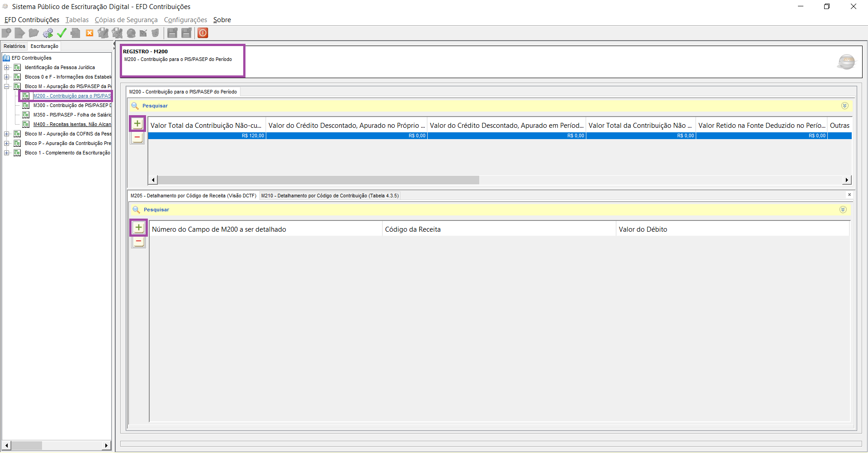Expand Bloco P - Apuração da Contribuição

(x=7, y=144)
